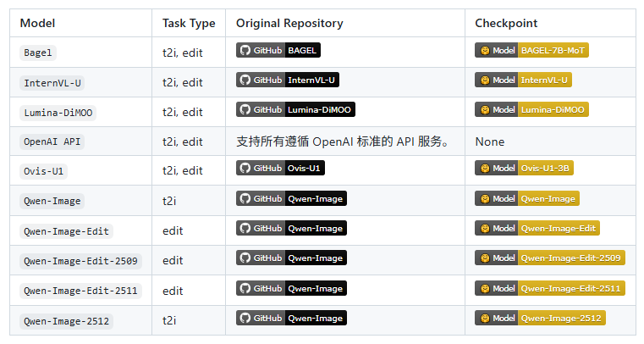Open the InternVL-U GitHub repository badge
644x344 pixels.
pyautogui.click(x=288, y=80)
